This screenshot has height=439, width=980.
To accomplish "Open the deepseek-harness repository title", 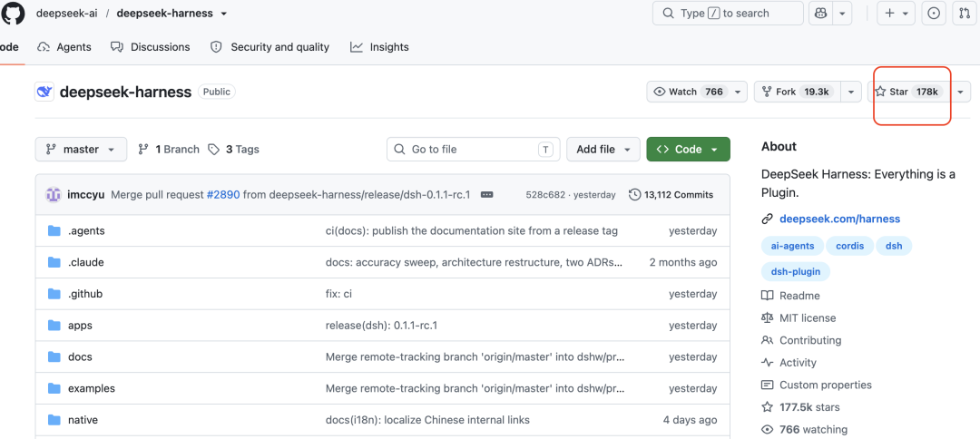I will [125, 93].
